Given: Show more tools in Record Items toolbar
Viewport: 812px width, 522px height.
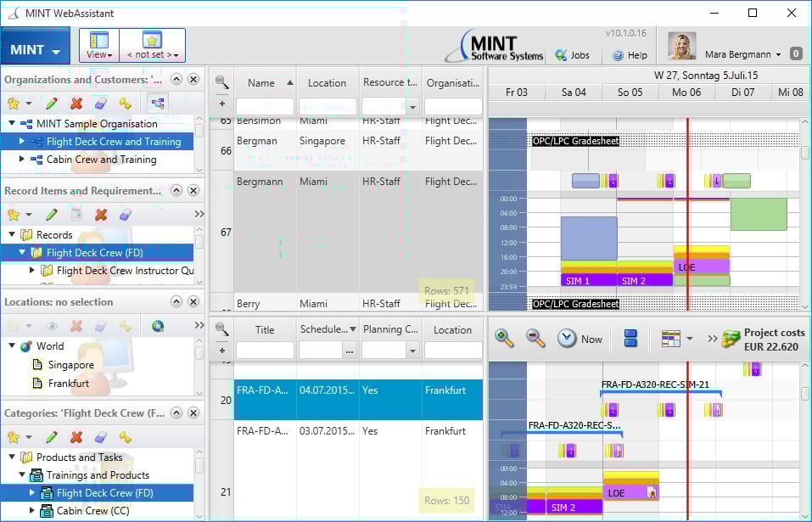Looking at the screenshot, I should [199, 214].
